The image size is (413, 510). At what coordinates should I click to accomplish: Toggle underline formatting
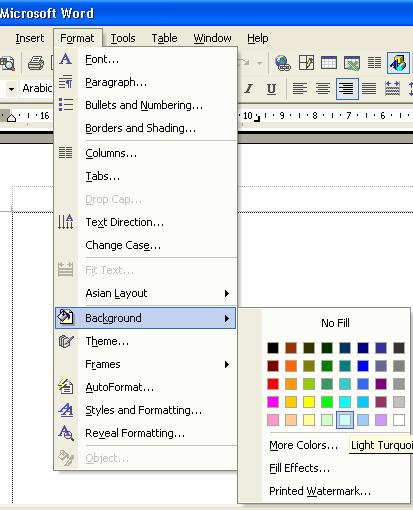[271, 89]
